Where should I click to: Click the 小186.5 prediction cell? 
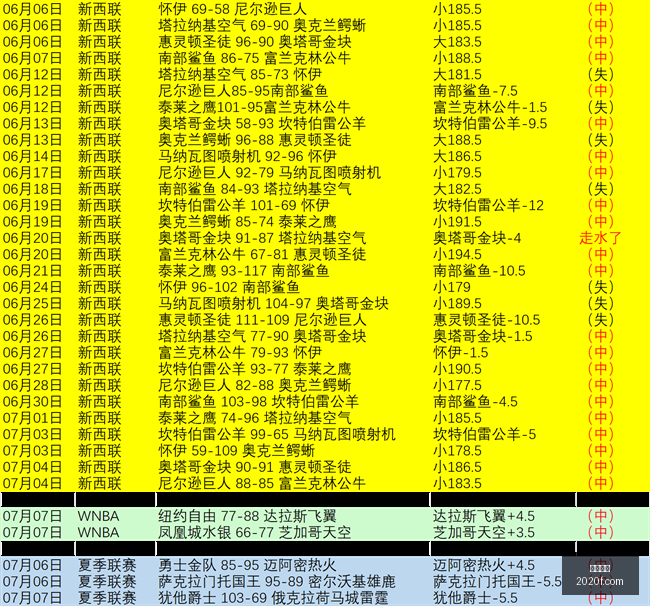coord(457,467)
